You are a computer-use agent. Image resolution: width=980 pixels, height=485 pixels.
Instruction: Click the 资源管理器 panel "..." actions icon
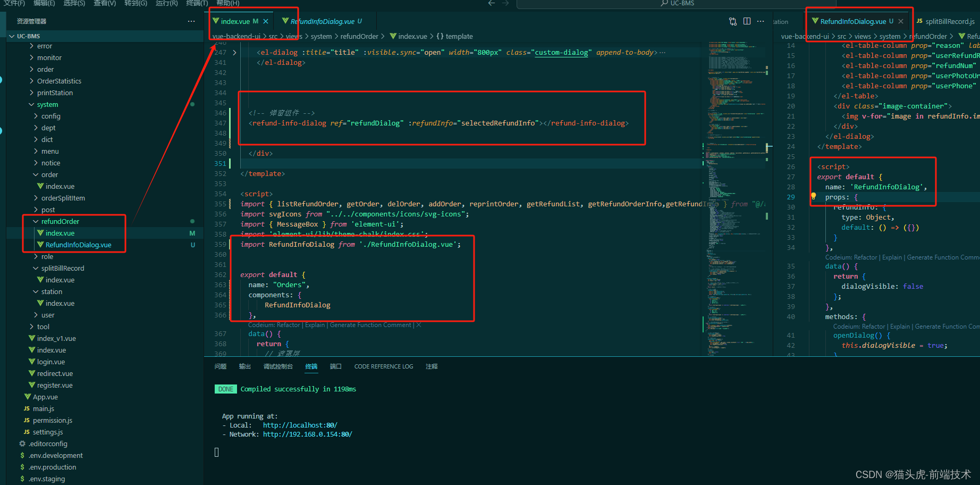tap(190, 21)
